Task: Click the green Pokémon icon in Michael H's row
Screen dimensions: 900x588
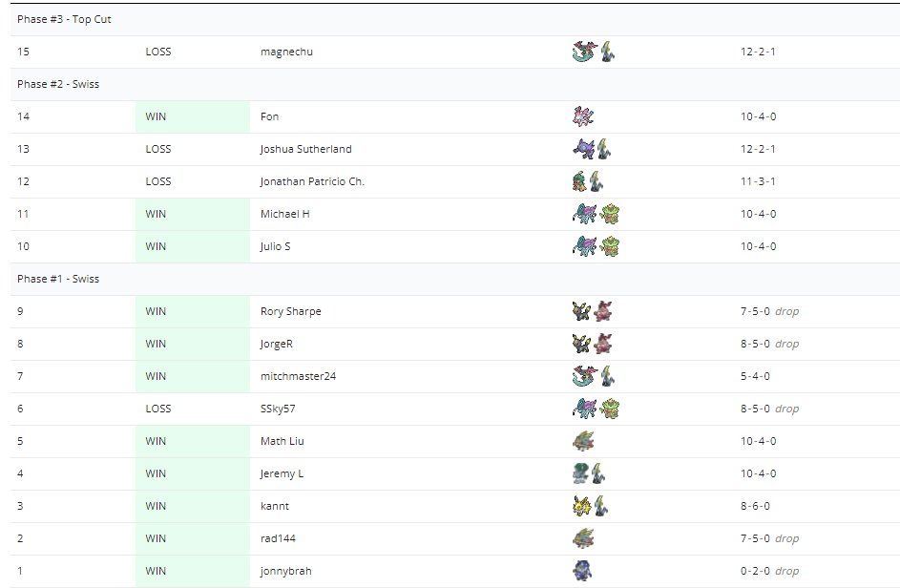Action: tap(610, 214)
